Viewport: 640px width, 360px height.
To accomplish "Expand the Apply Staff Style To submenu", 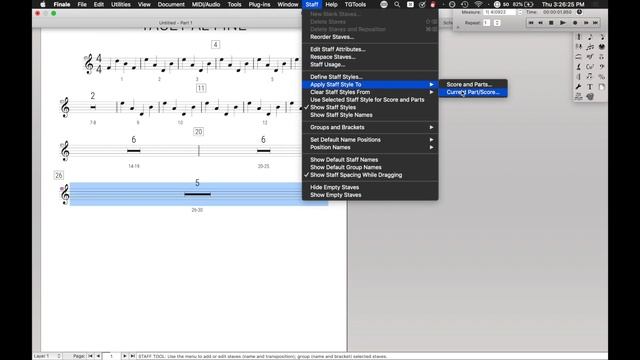I will coord(370,84).
